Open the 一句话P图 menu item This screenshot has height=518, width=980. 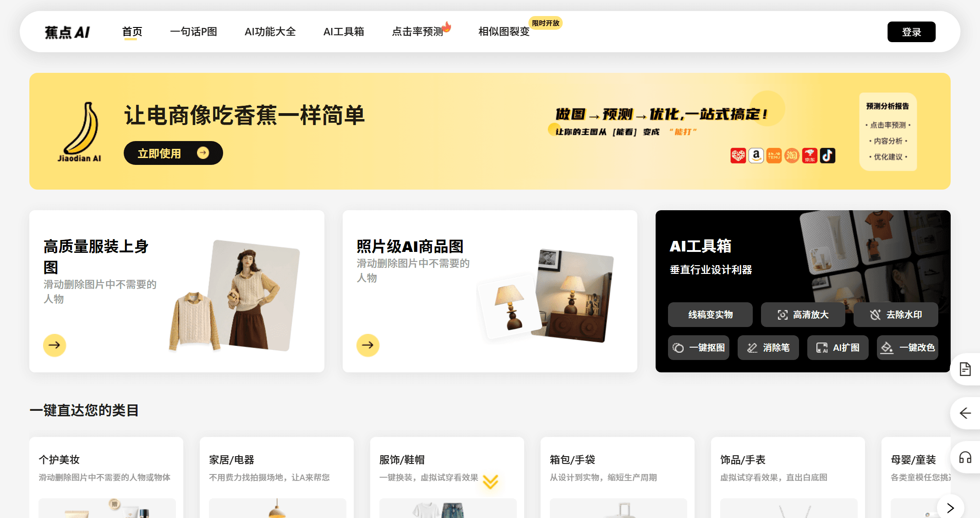[x=194, y=32]
